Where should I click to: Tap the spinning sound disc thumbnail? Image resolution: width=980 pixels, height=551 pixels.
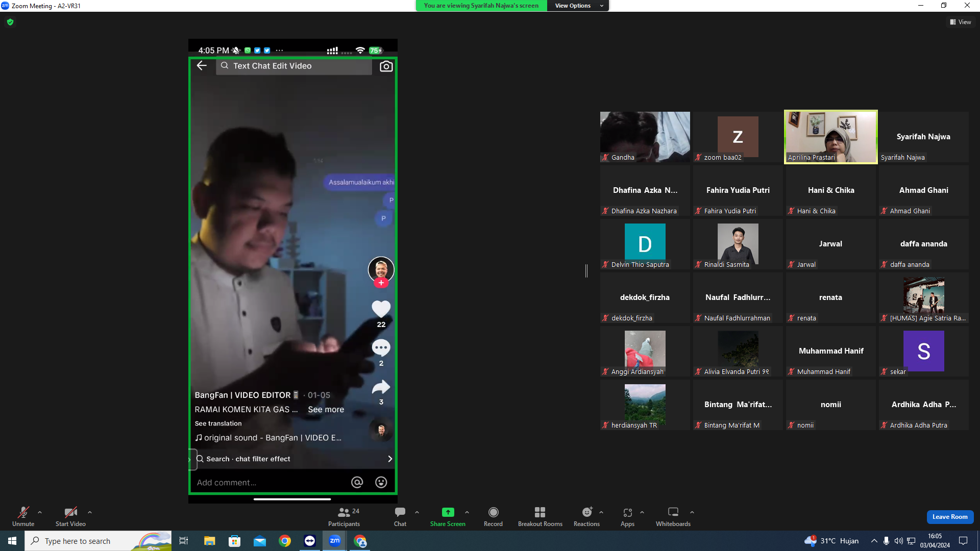[381, 431]
